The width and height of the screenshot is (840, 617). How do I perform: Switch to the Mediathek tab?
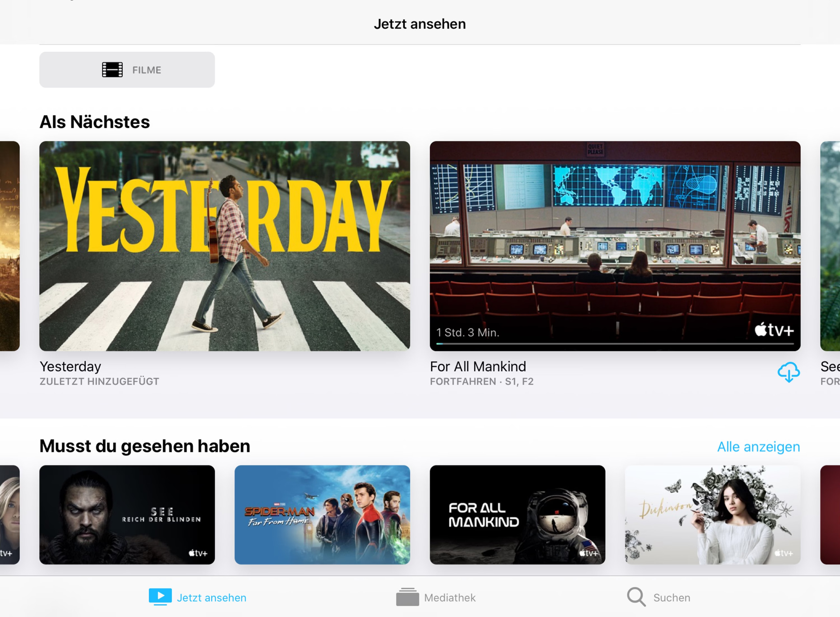(x=450, y=598)
